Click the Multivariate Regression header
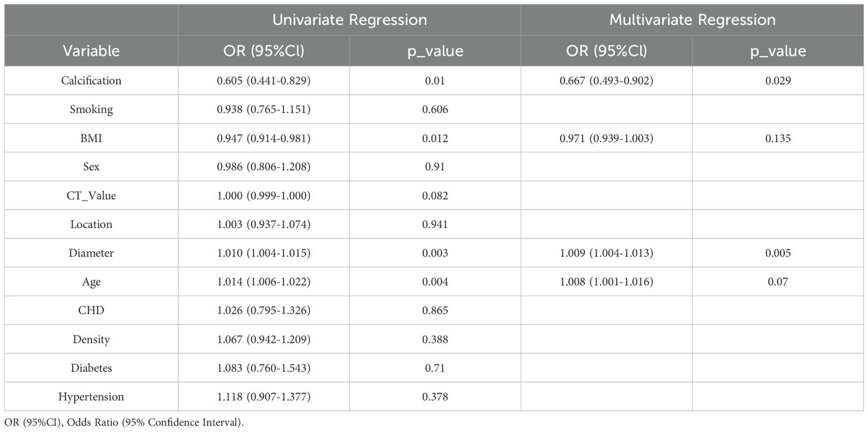 point(692,20)
